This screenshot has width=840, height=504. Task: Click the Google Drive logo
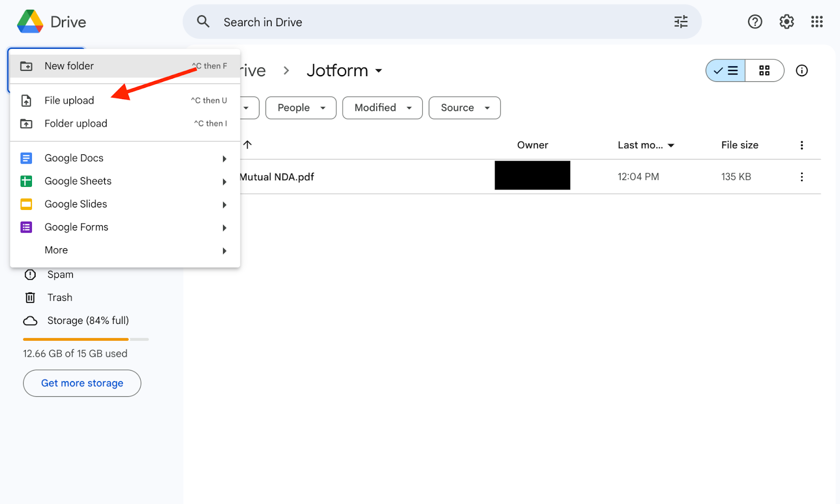(30, 22)
